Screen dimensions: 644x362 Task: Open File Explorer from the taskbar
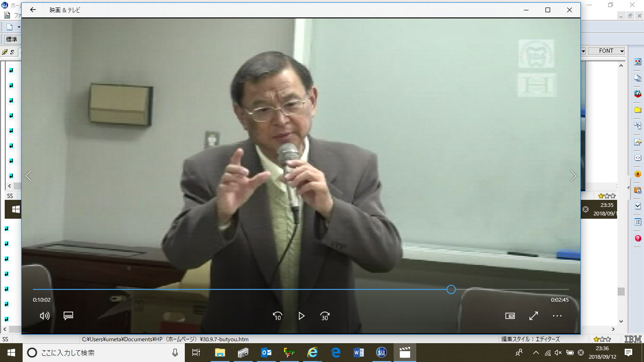point(220,353)
